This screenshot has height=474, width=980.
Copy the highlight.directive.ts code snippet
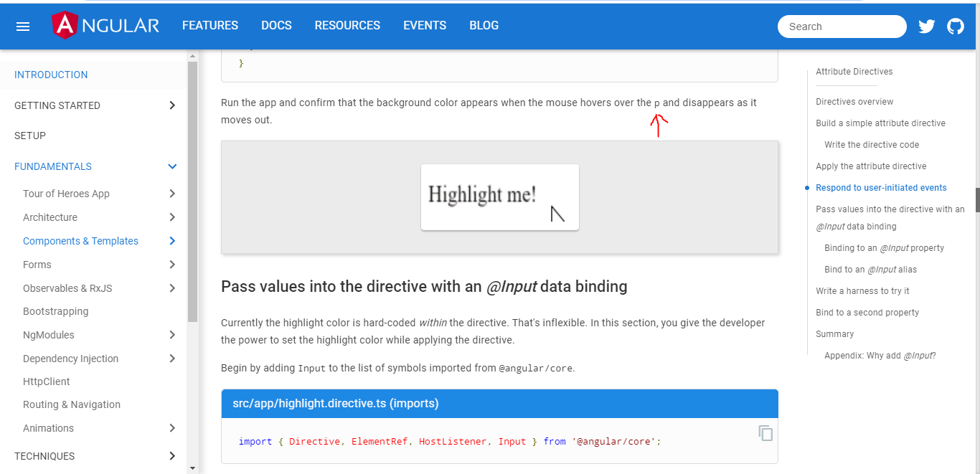[x=765, y=433]
